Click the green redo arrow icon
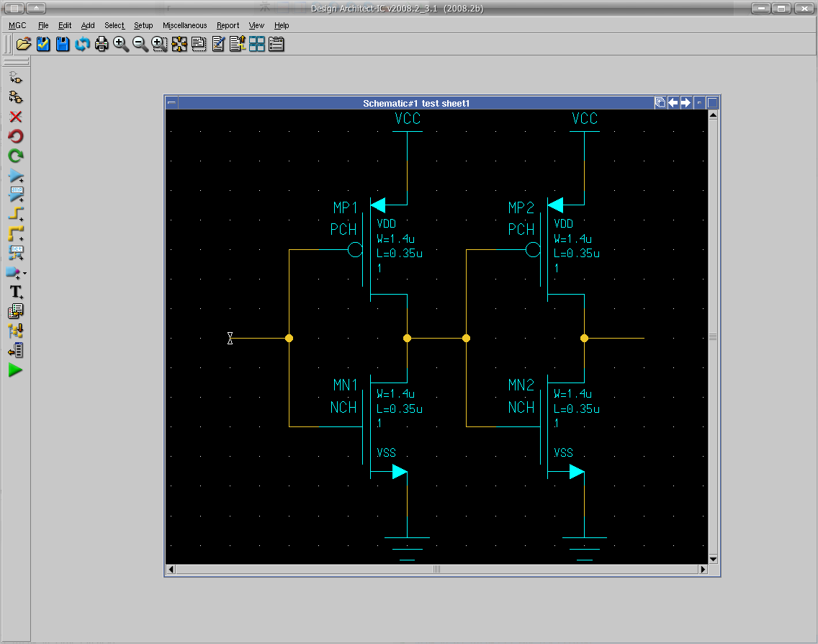 tap(15, 156)
